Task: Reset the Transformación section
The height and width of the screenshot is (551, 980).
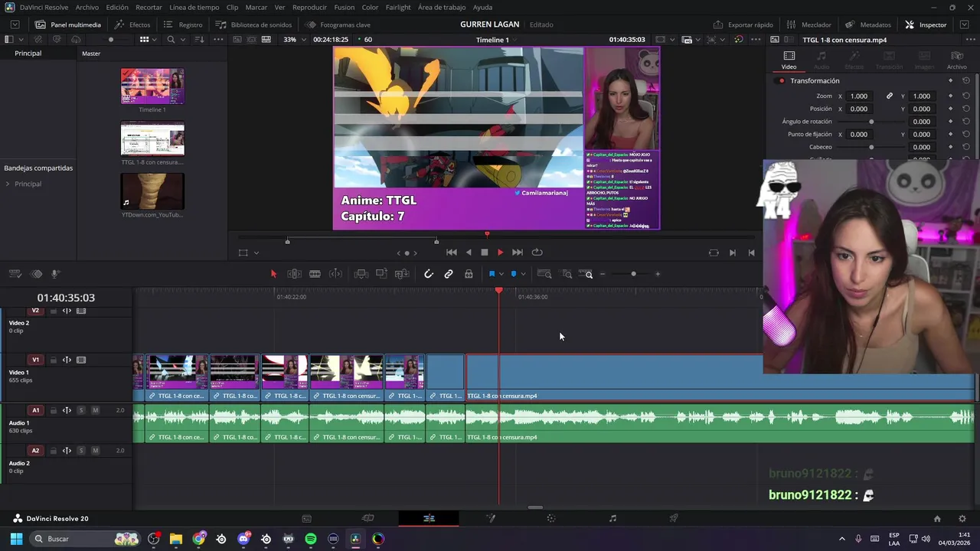Action: (x=966, y=80)
